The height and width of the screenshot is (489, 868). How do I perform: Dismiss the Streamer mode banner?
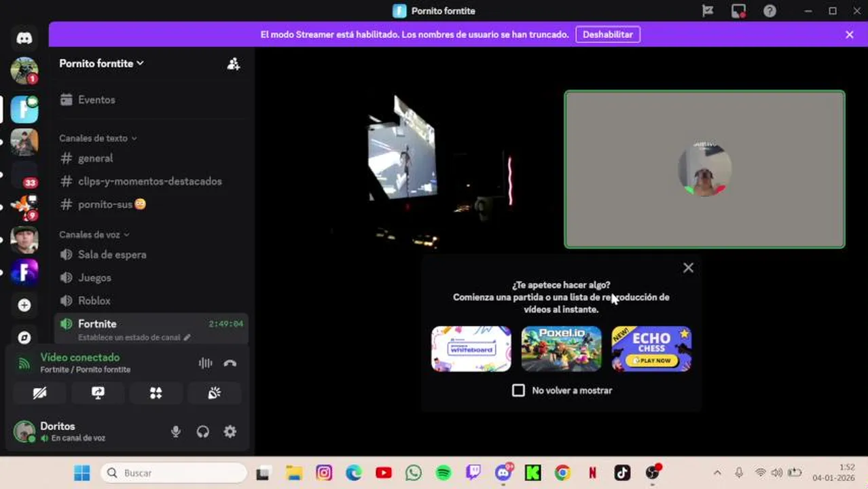tap(849, 35)
